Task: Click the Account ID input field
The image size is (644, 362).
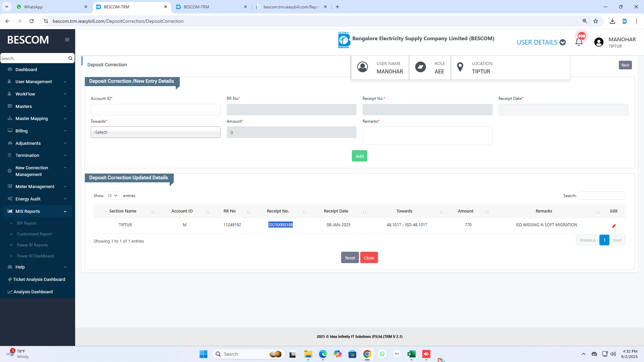Action: [x=155, y=110]
